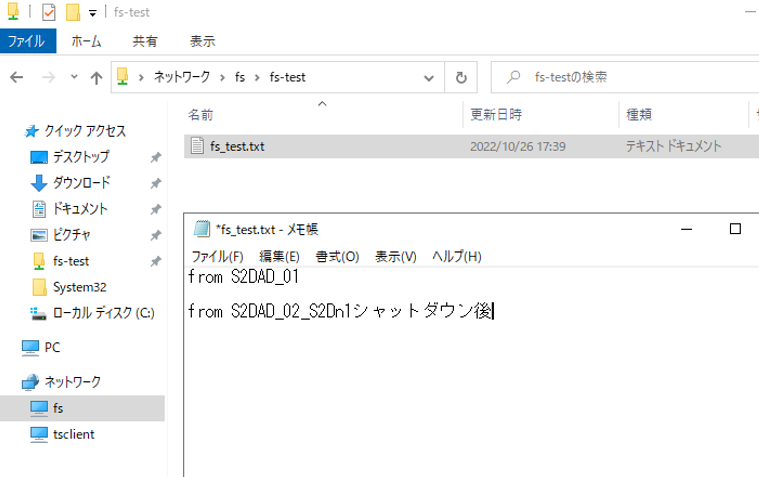Image resolution: width=759 pixels, height=477 pixels.
Task: Open Notepad 編集(E) menu
Action: pos(279,256)
